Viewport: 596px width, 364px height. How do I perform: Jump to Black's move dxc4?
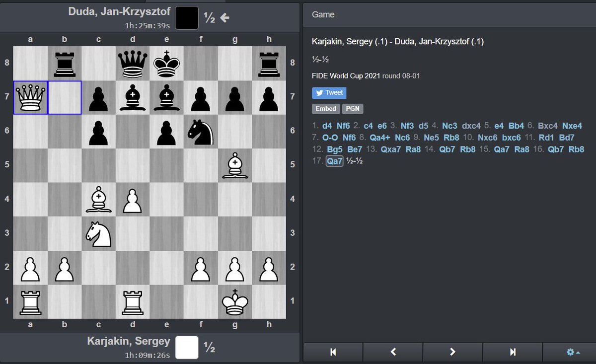pos(471,126)
